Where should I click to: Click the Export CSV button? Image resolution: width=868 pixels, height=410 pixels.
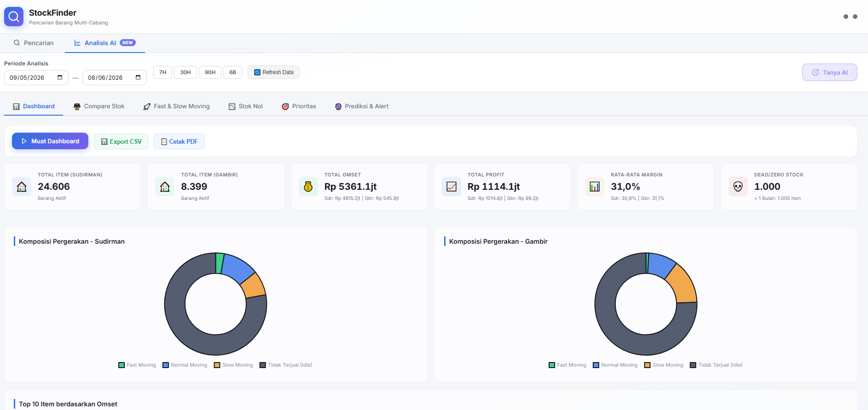pyautogui.click(x=121, y=141)
